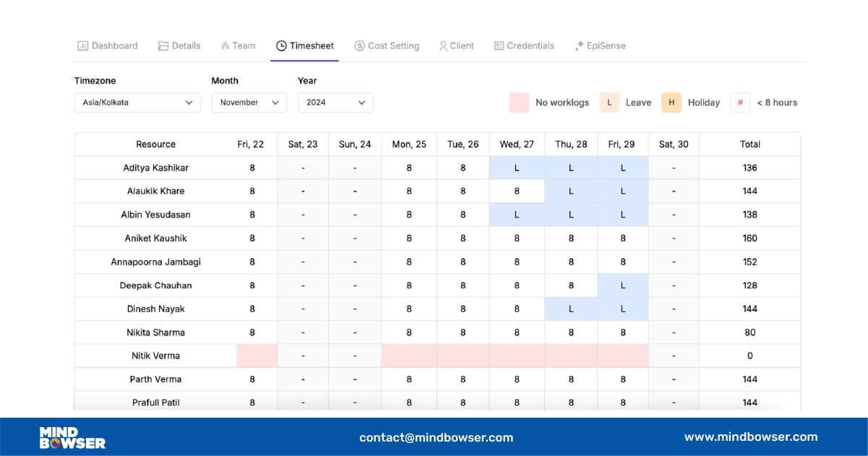Toggle the H Holiday legend badge
The image size is (868, 456).
coord(671,103)
